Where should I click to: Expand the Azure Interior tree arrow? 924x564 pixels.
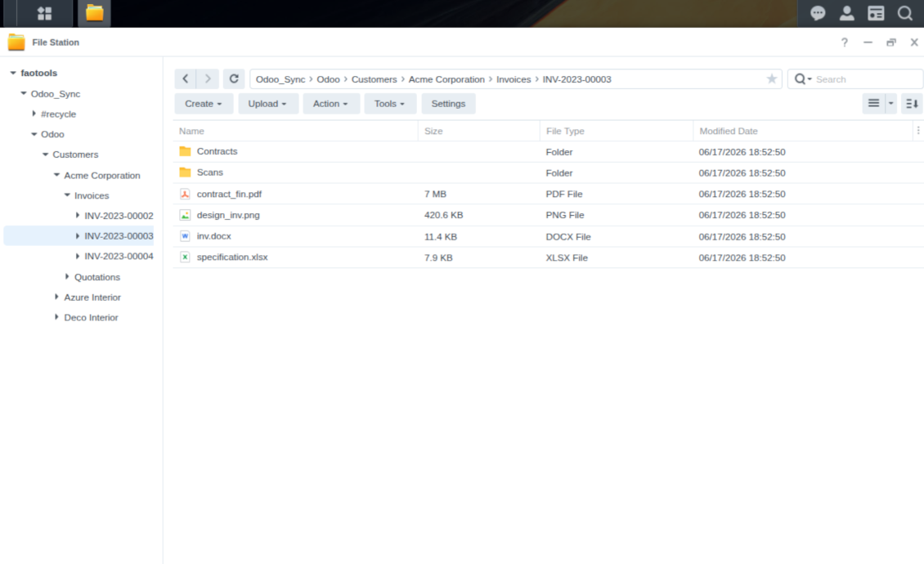pyautogui.click(x=56, y=297)
